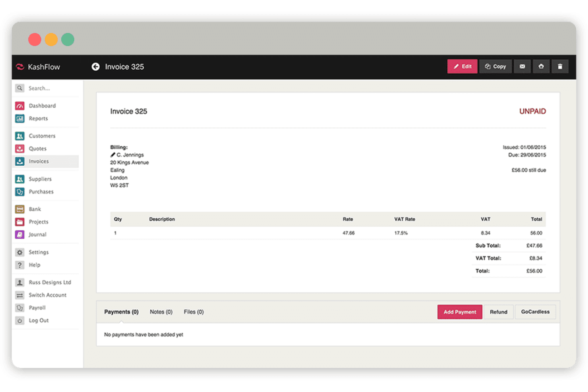Image resolution: width=588 pixels, height=392 pixels.
Task: Click the Copy button
Action: point(495,66)
